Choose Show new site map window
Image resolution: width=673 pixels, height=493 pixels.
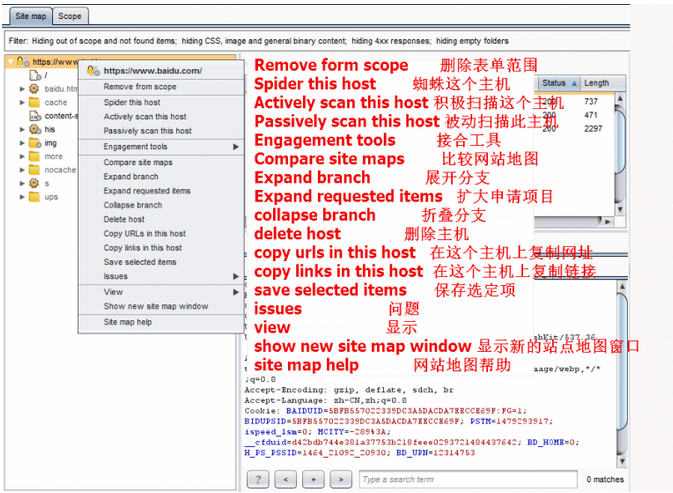161,306
